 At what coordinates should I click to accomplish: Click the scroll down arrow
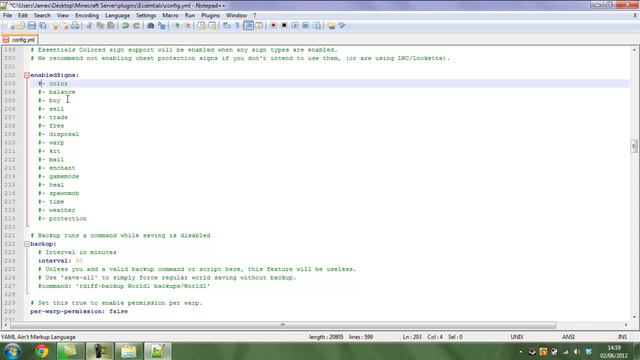pos(634,317)
